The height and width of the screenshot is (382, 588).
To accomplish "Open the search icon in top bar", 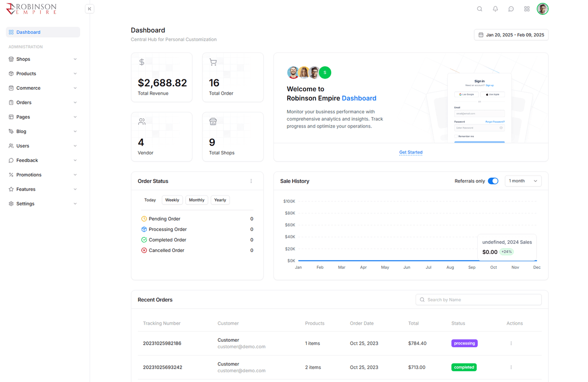I will coord(479,8).
